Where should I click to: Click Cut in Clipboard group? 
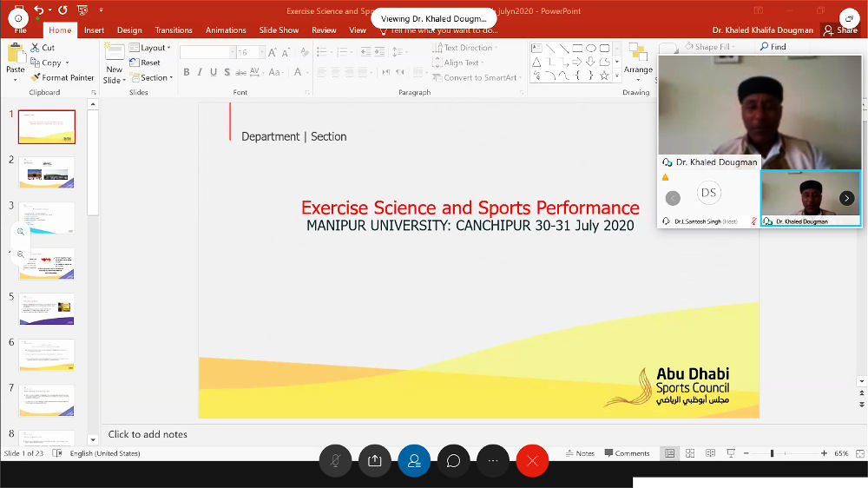pyautogui.click(x=43, y=48)
